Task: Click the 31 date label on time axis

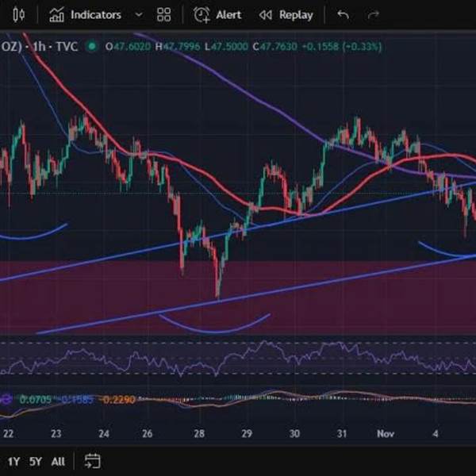Action: tap(342, 433)
